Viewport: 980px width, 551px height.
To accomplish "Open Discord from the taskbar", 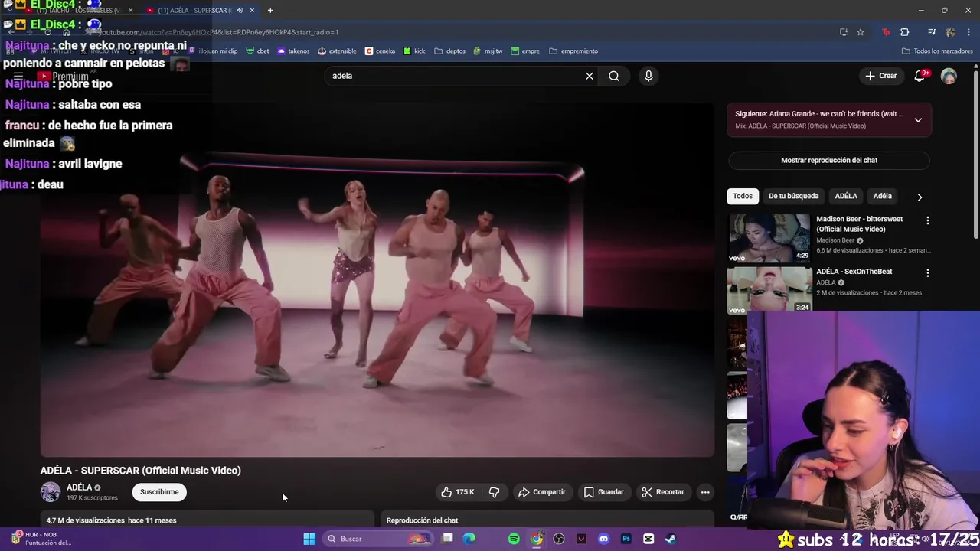I will pos(604,539).
